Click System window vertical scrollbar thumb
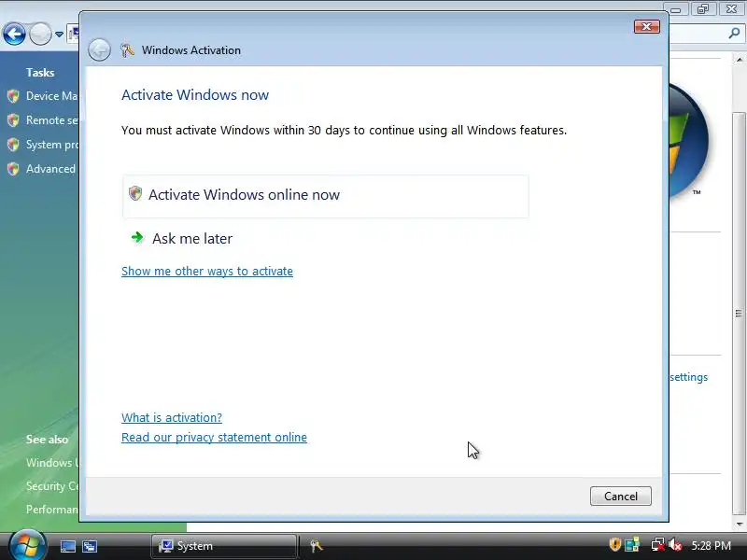747x560 pixels. [x=739, y=314]
